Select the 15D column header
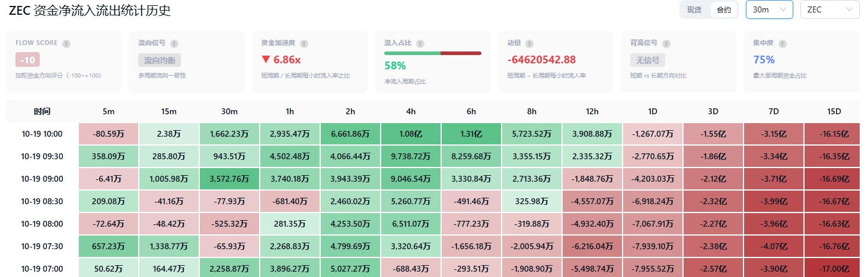The height and width of the screenshot is (277, 868). point(834,111)
